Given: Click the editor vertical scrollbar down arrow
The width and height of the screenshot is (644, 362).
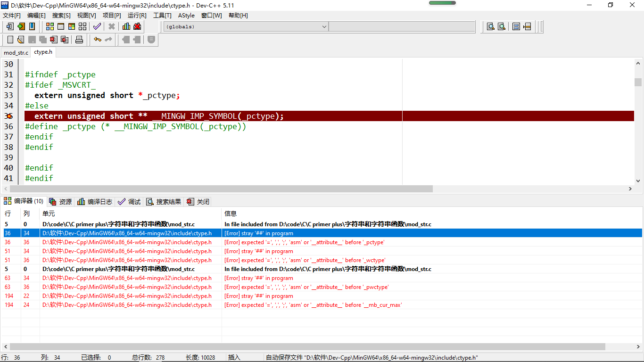Looking at the screenshot, I should (638, 181).
